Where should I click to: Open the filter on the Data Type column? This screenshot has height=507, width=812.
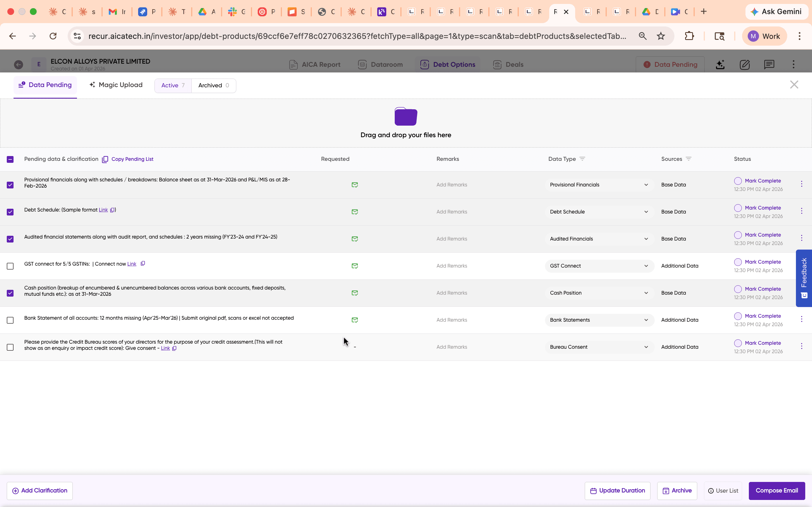pos(583,159)
